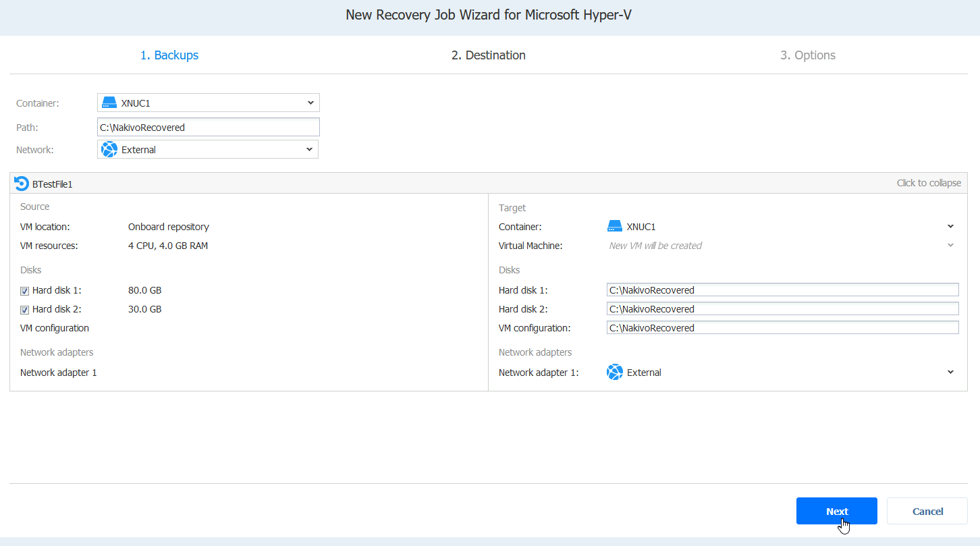Select the 2. Destination step
980x546 pixels.
(x=489, y=55)
